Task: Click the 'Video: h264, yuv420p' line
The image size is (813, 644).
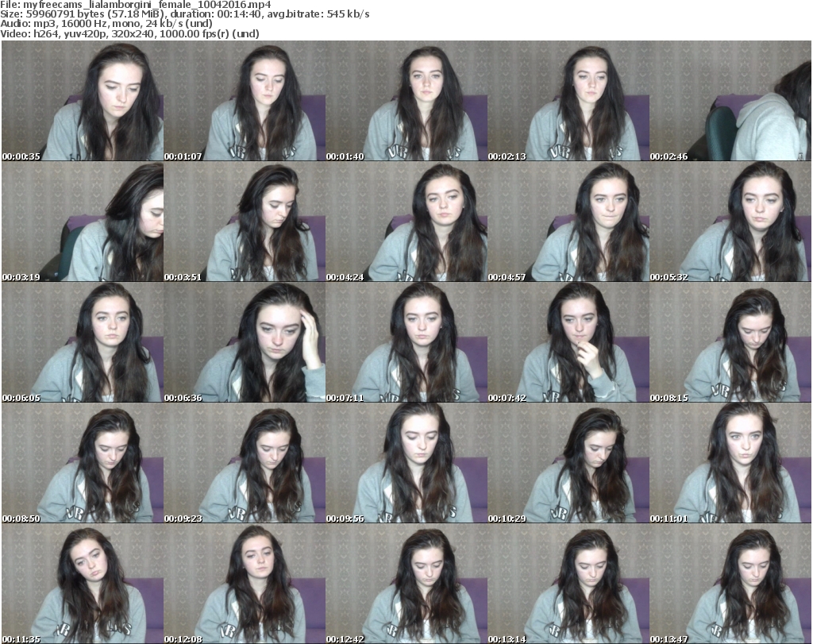Action: tap(129, 33)
